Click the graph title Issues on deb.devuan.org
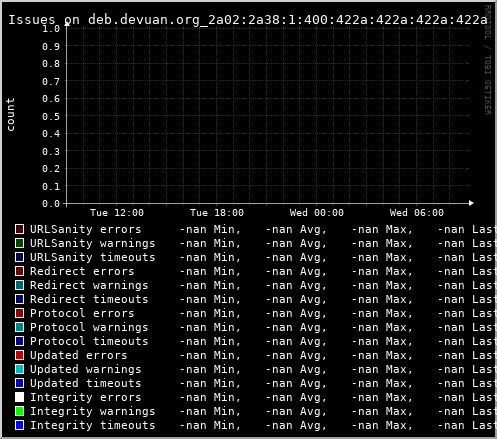Image resolution: width=497 pixels, height=439 pixels. pos(248,20)
